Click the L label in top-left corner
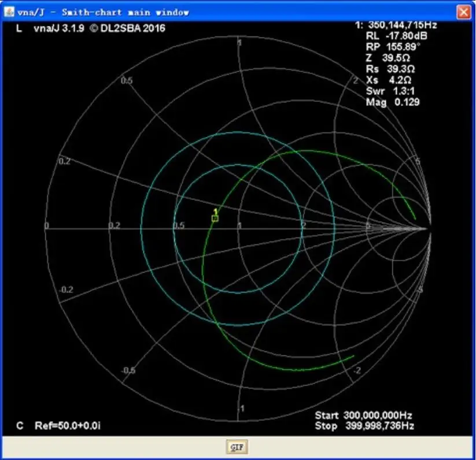Viewport: 476px width, 460px height. (x=19, y=28)
